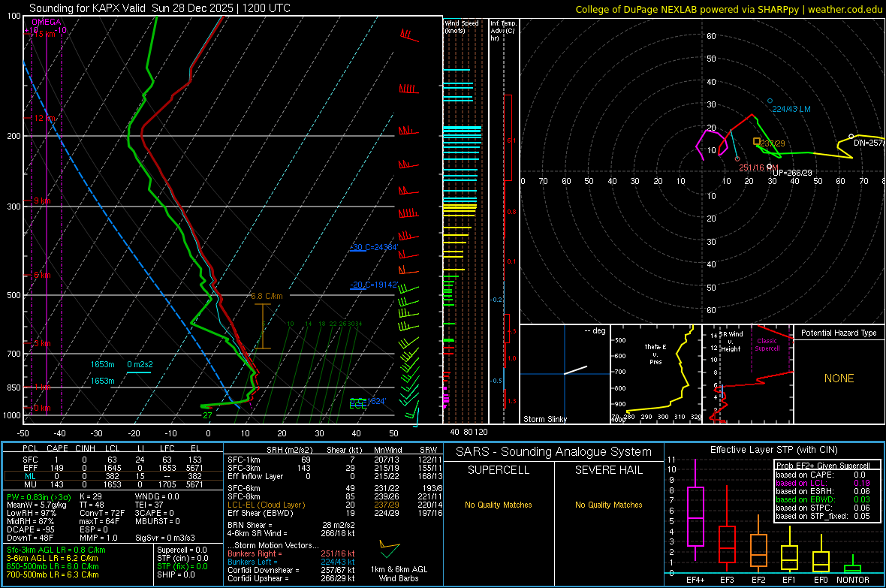Click the 251/16 RM hodograph label
Image resolution: width=886 pixels, height=588 pixels.
tap(758, 167)
